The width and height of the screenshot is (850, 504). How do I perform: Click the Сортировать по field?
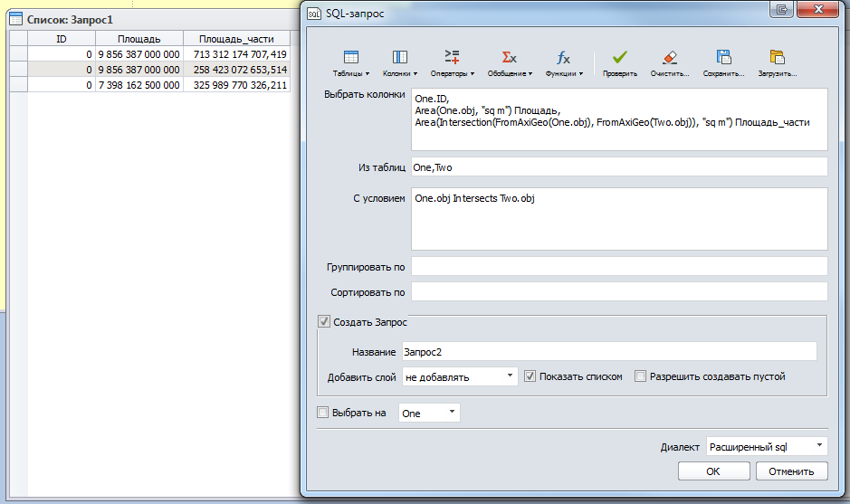point(619,291)
